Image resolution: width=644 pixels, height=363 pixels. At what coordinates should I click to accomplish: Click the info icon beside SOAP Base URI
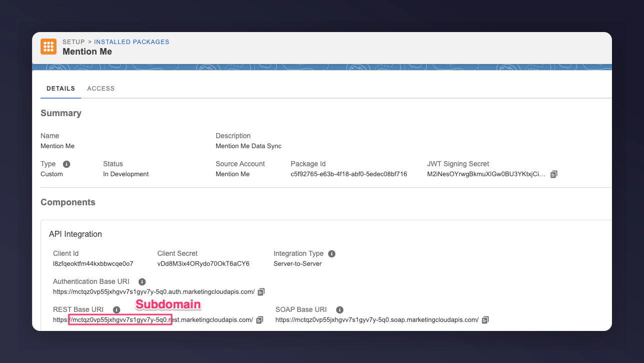[340, 310]
